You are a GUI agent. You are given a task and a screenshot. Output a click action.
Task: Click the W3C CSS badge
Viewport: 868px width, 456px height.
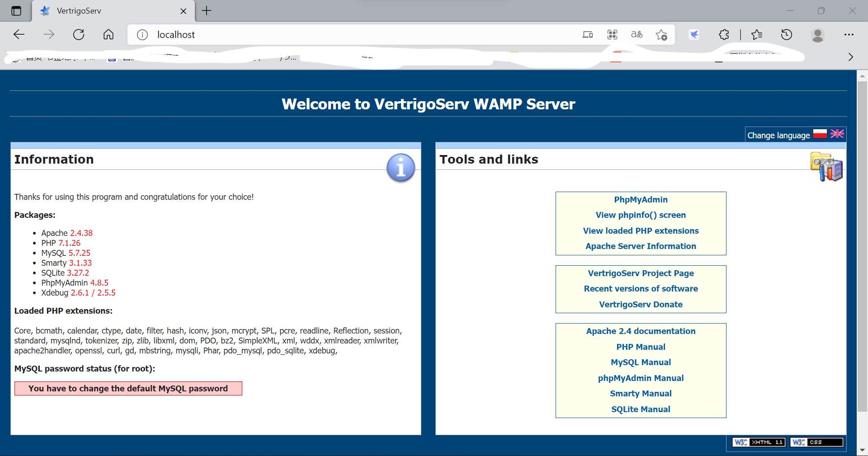816,442
